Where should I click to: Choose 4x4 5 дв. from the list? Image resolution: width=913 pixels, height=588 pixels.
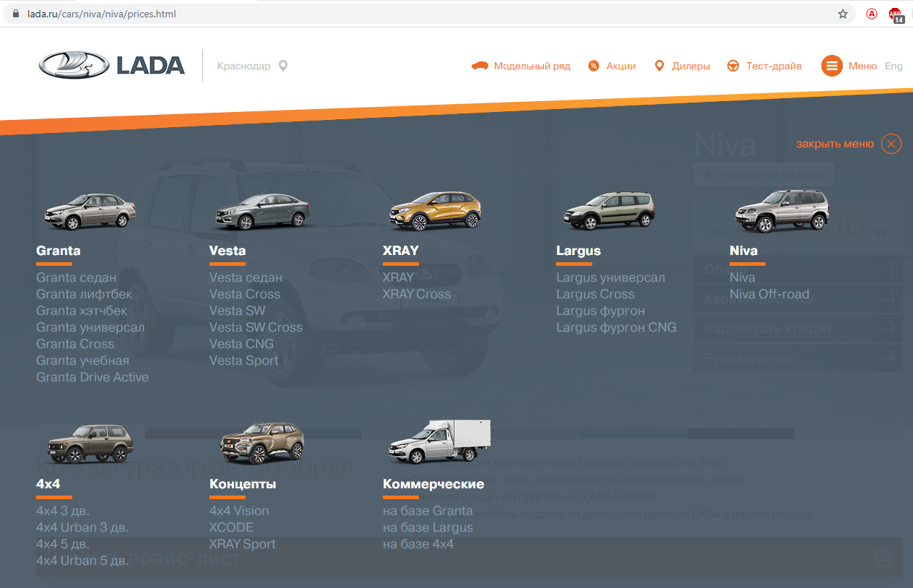[63, 544]
